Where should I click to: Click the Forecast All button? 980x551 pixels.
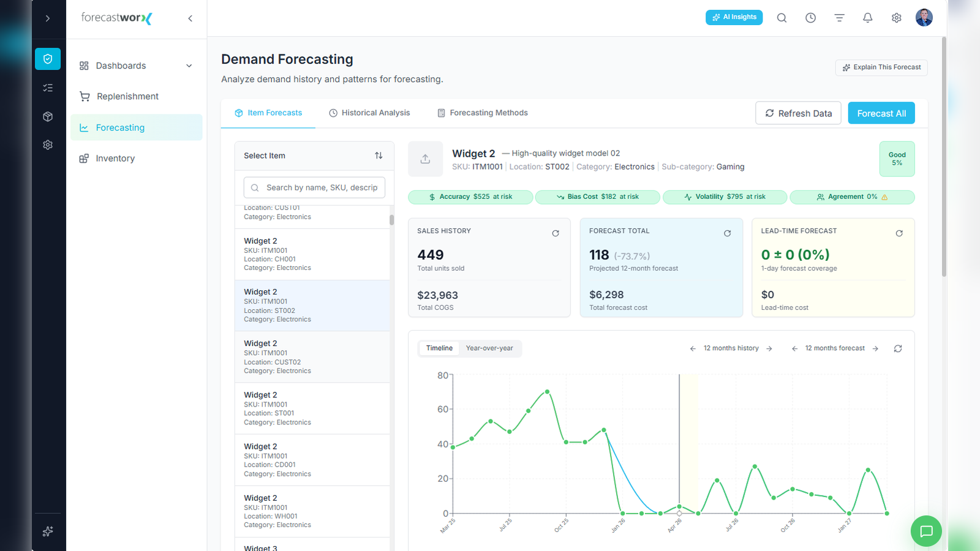[881, 113]
